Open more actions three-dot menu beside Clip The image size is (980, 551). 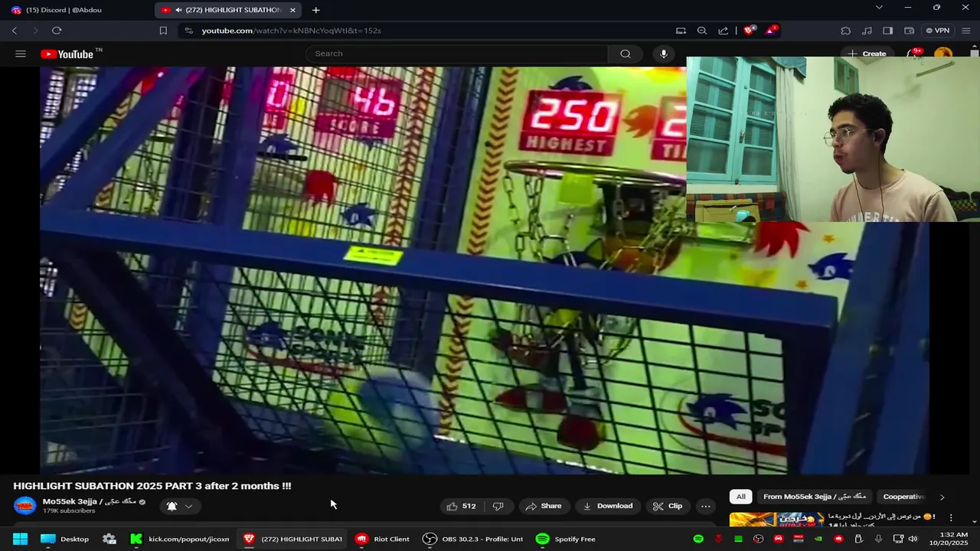point(706,506)
